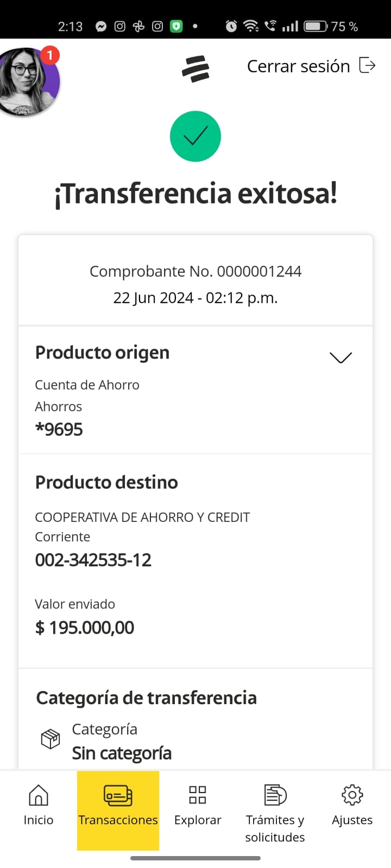Expand the Producto origen chevron

(x=340, y=357)
